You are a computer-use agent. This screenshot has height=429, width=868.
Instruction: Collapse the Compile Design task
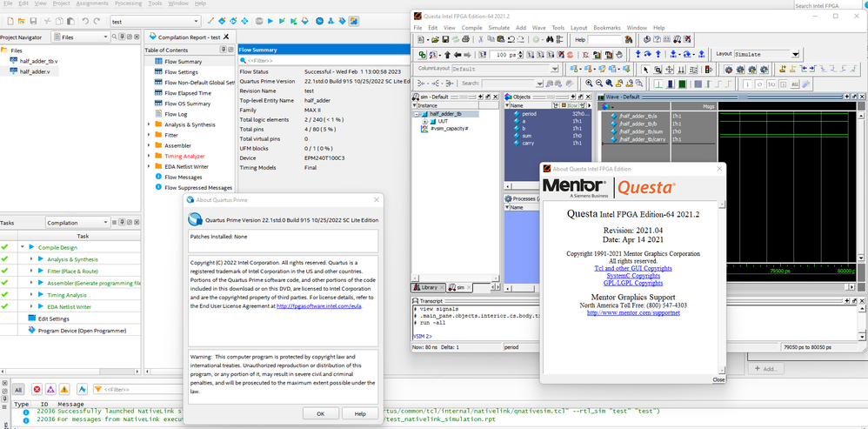(22, 247)
